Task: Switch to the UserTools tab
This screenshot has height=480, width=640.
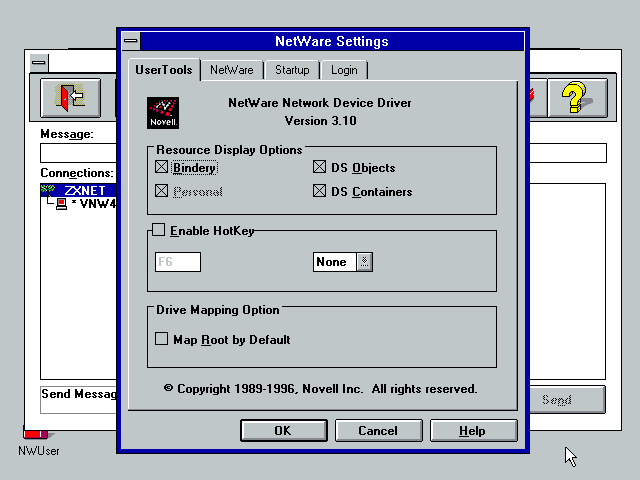Action: [x=164, y=70]
